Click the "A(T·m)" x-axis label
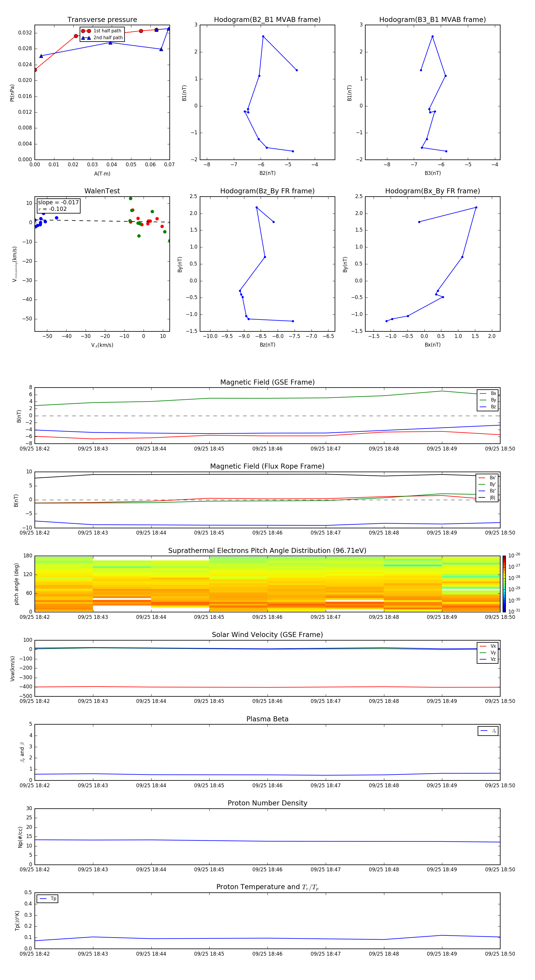Screen dimensions: 535x980 [x=102, y=173]
